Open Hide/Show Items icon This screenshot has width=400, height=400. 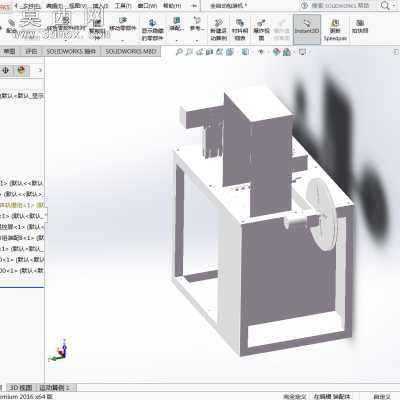pyautogui.click(x=261, y=52)
